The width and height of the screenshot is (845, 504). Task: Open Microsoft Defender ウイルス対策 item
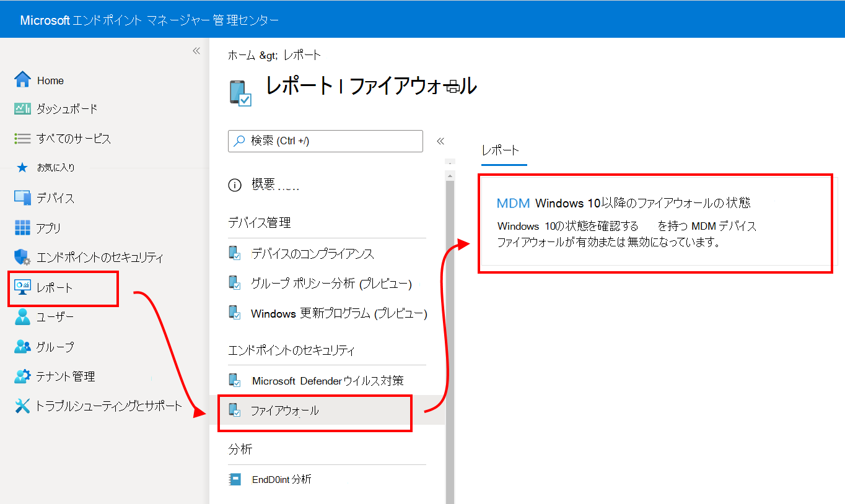point(327,380)
